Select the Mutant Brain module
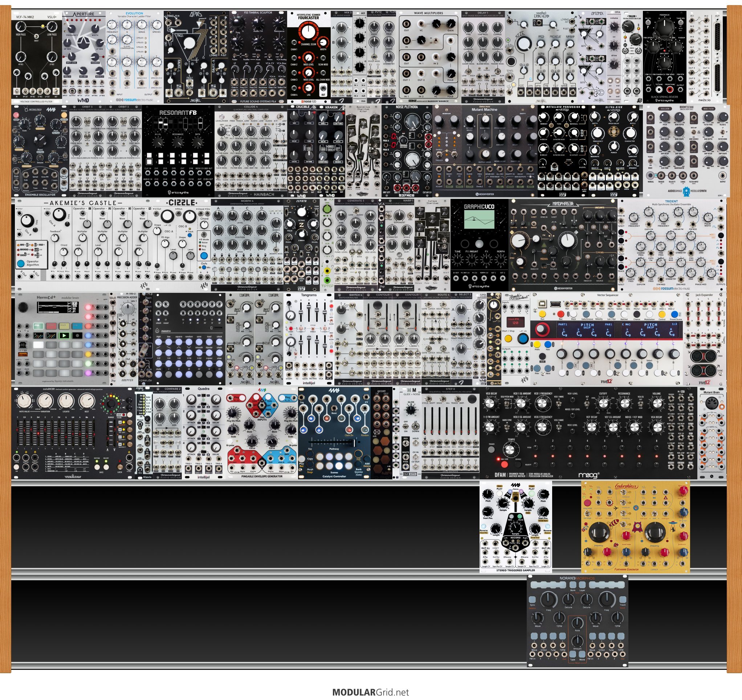742x700 pixels. [712, 433]
